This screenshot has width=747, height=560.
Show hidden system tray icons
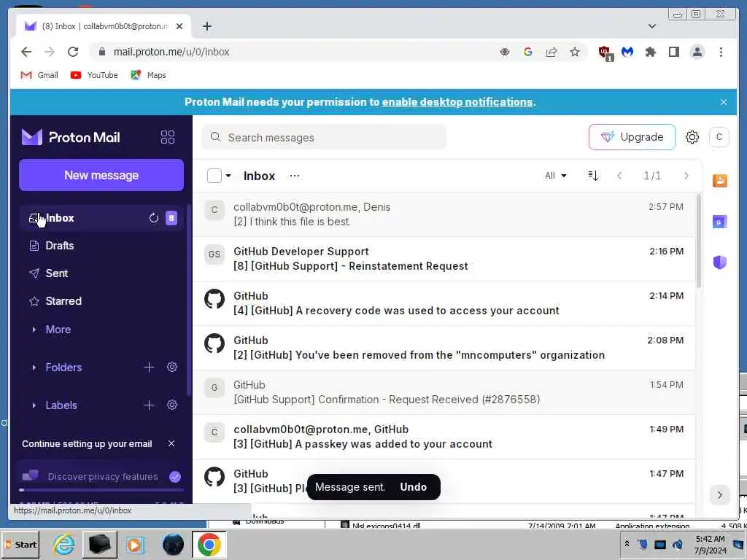(x=627, y=544)
